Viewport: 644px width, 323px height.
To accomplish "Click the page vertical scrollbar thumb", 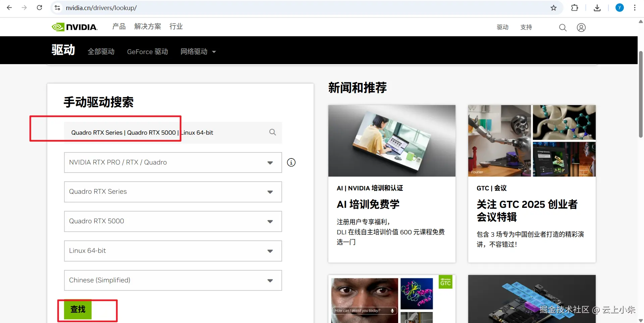I will tap(641, 94).
